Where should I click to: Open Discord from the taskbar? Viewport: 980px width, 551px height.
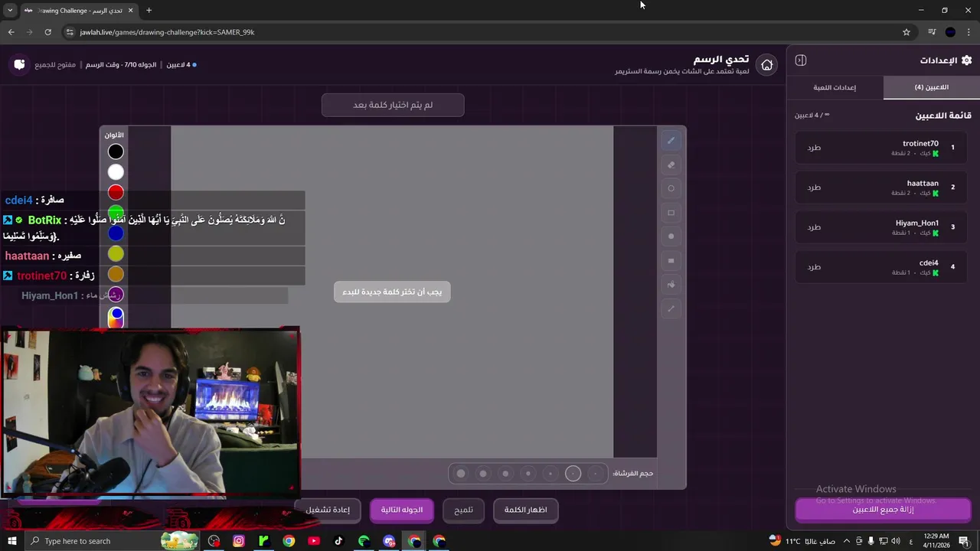(389, 541)
